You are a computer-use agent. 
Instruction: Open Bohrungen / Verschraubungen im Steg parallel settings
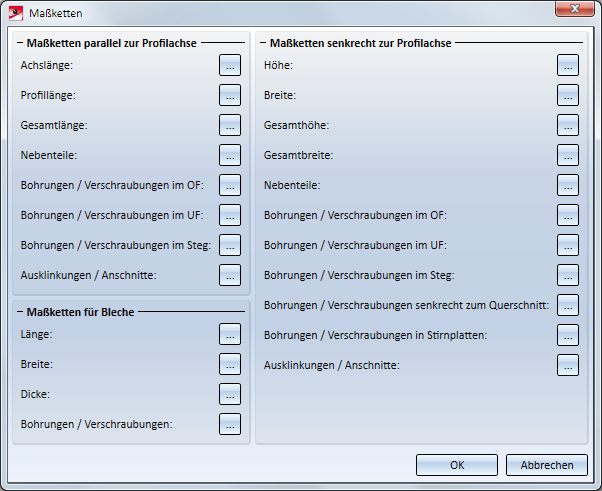(x=230, y=245)
